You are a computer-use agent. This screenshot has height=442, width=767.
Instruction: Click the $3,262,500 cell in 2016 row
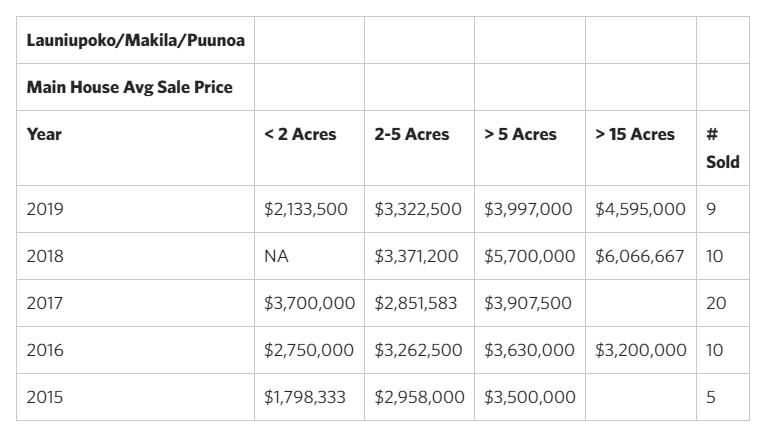click(419, 350)
